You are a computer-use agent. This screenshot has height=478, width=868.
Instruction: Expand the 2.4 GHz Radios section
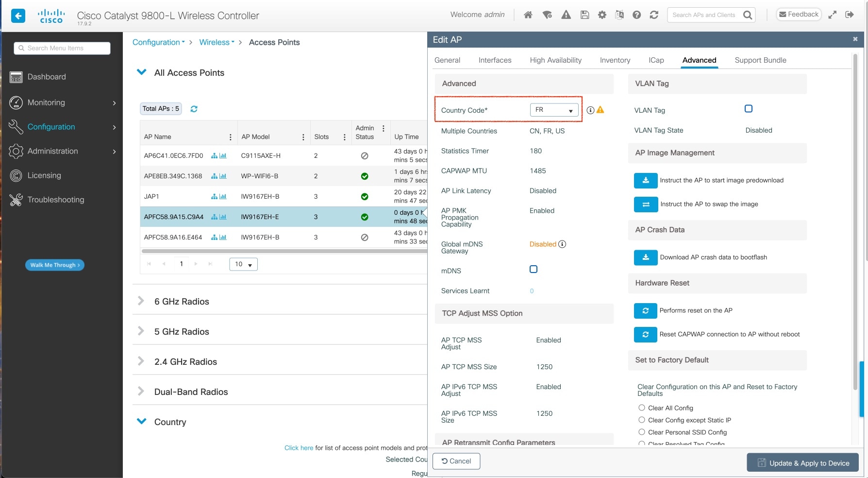[141, 361]
